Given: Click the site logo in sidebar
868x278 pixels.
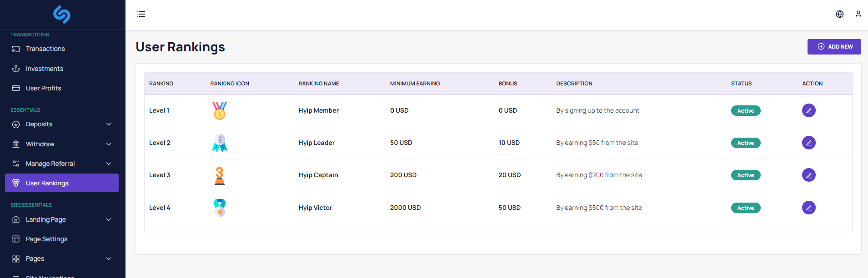Looking at the screenshot, I should [x=62, y=15].
